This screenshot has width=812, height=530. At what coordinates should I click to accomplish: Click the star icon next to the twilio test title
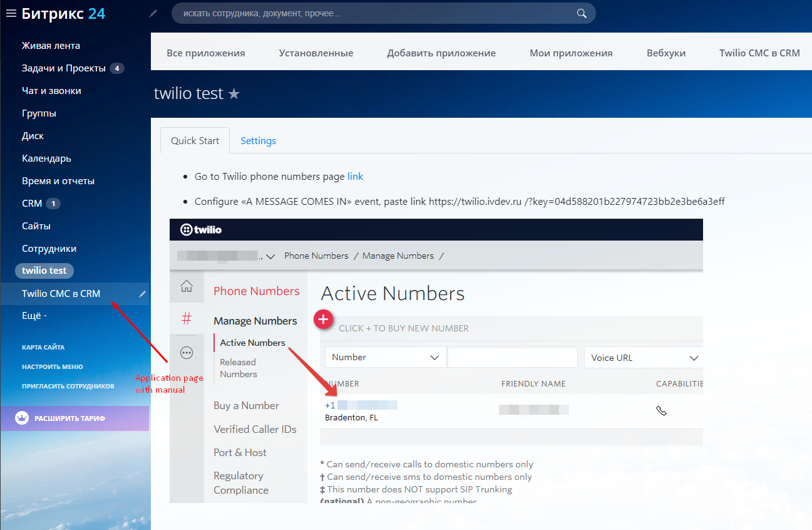coord(234,94)
